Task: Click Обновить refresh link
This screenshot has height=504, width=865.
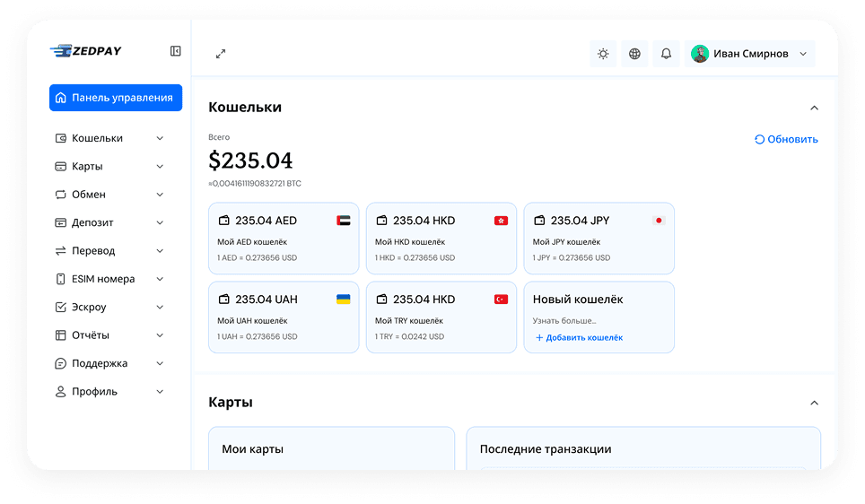Action: click(786, 140)
